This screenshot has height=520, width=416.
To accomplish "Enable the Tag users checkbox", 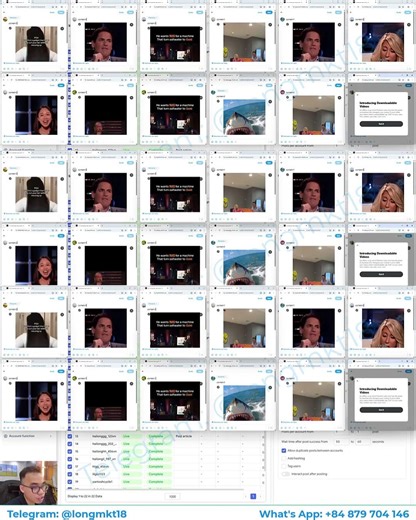I will point(284,466).
